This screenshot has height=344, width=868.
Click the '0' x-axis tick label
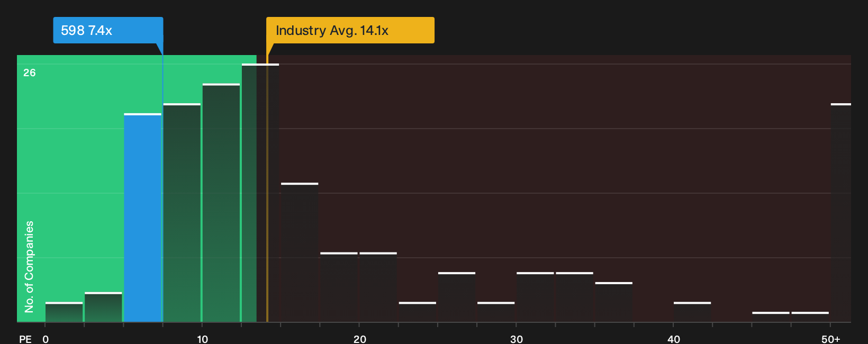click(x=46, y=339)
